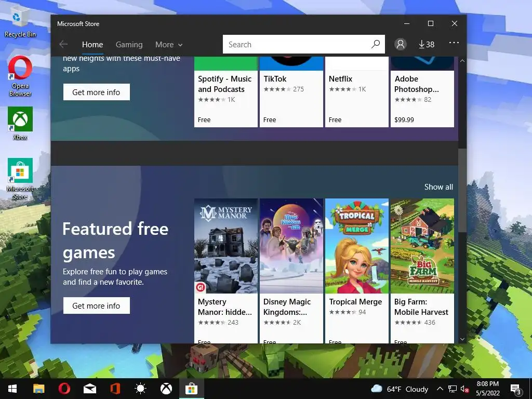Open the Windows Start menu
This screenshot has width=532, height=399.
click(x=12, y=389)
